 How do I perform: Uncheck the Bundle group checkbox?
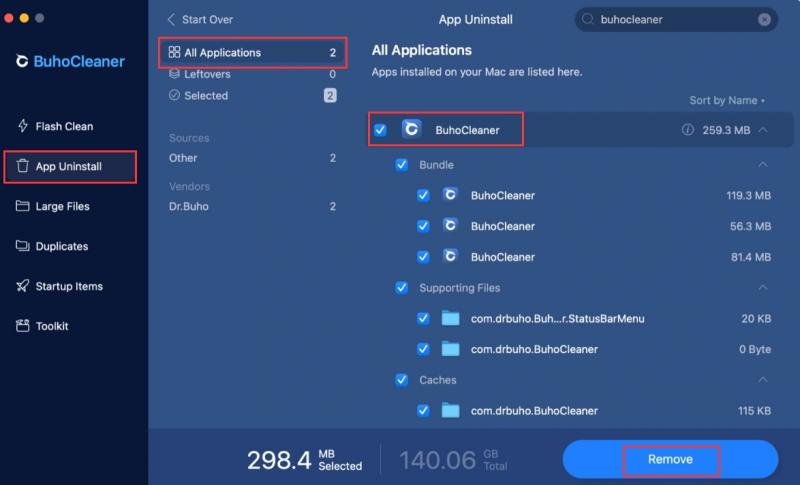[402, 165]
